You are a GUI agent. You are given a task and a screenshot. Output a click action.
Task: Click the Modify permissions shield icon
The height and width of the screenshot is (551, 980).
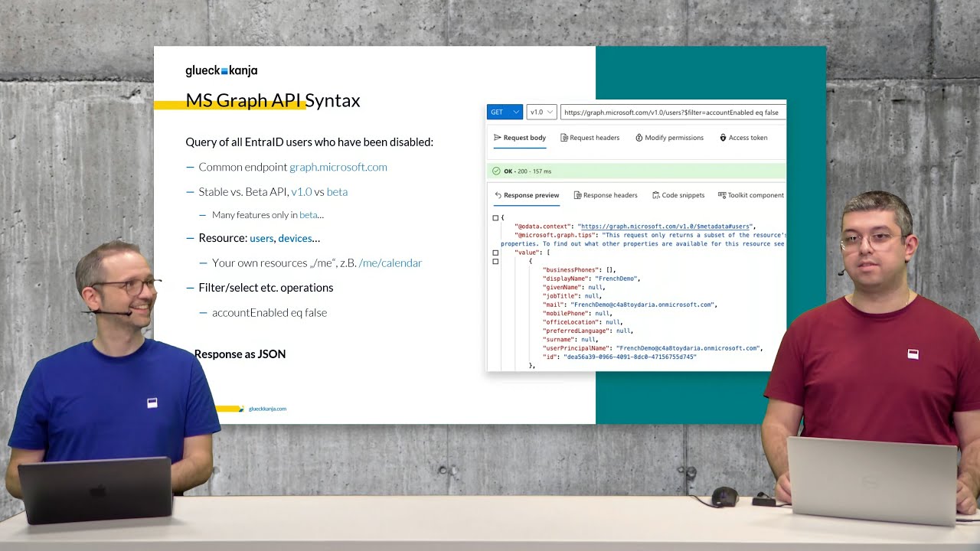(639, 138)
